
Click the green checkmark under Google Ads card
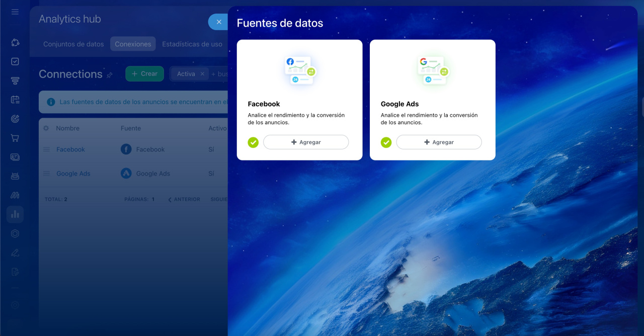coord(386,142)
